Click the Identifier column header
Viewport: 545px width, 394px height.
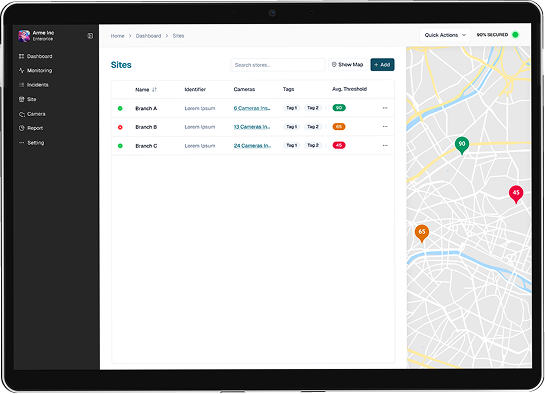[195, 89]
